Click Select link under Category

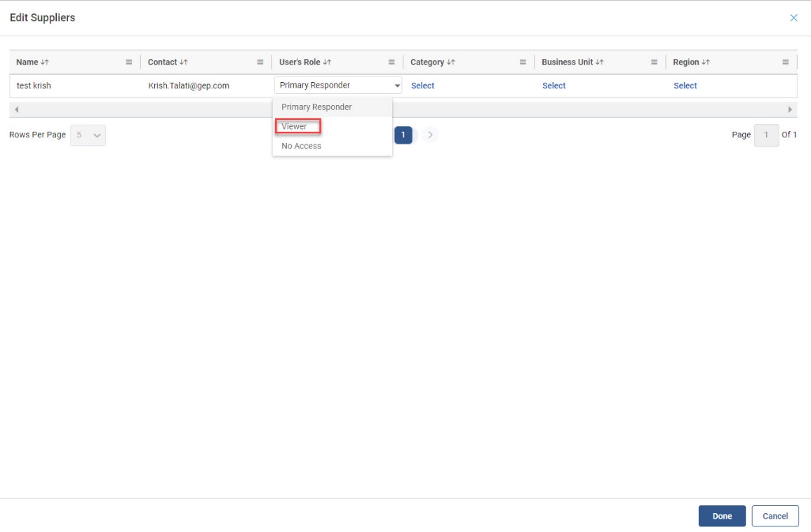point(422,86)
